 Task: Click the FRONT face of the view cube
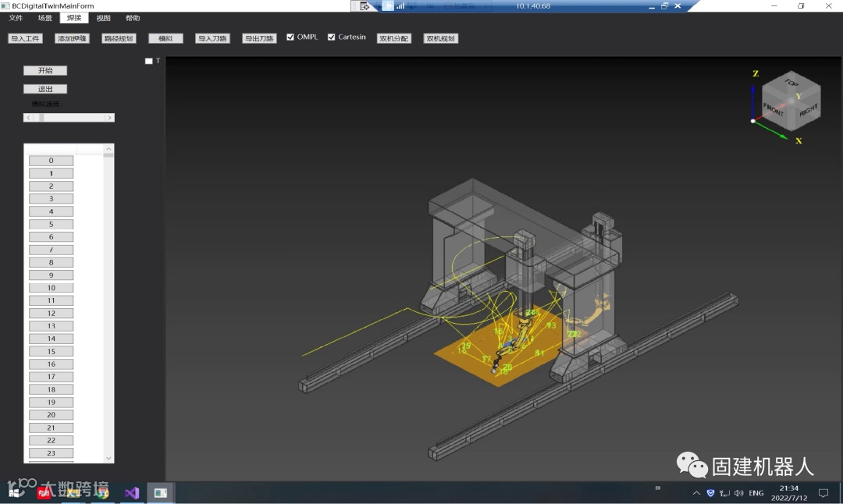tap(774, 110)
